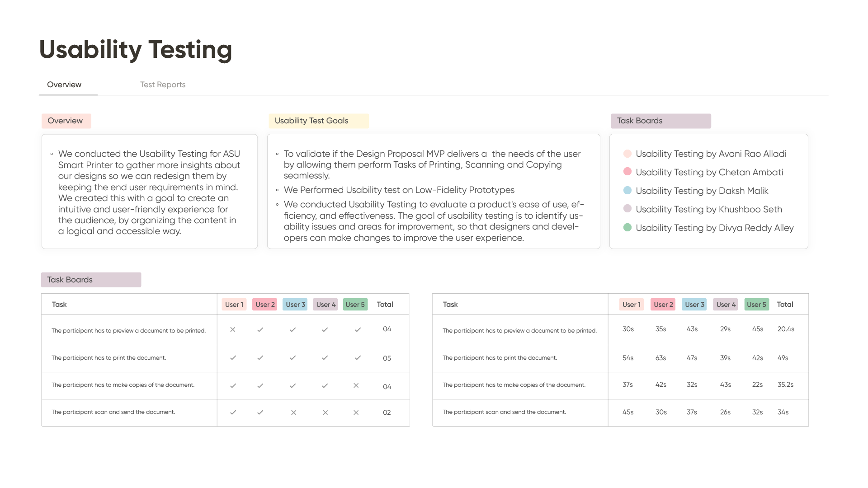Screen dimensions: 868x488
Task: Click User 1 cross mark for preview document task
Action: click(233, 329)
